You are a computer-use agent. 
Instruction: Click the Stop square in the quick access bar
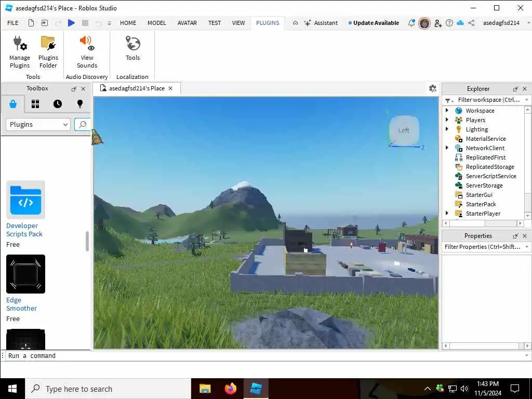pyautogui.click(x=85, y=23)
